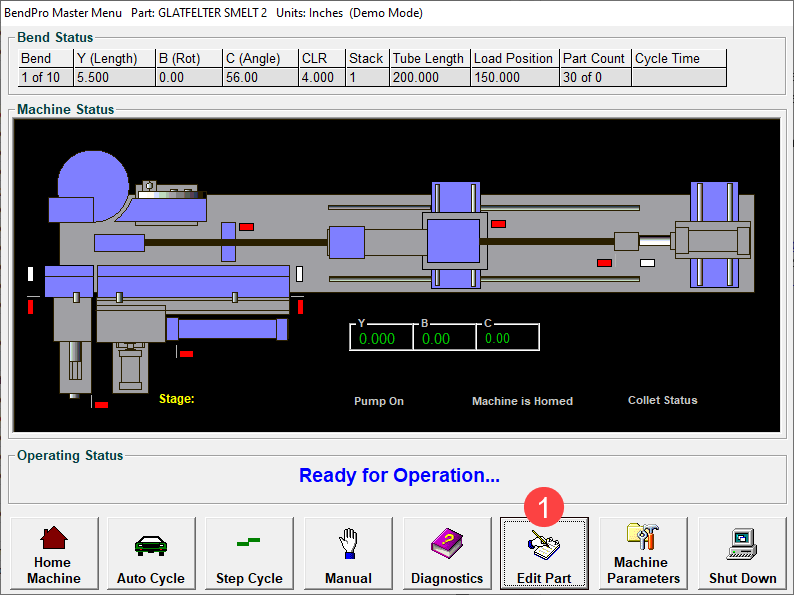Open Edit Part with the notepad icon
Viewport: 794px width, 595px height.
point(544,547)
